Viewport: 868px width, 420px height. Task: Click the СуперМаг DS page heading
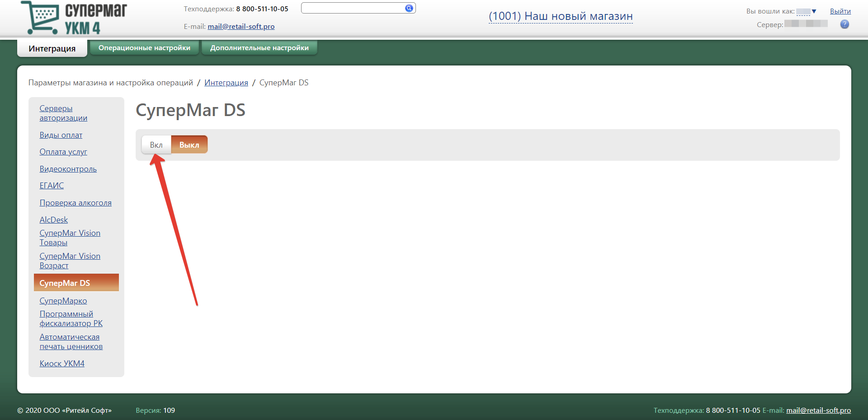point(190,110)
